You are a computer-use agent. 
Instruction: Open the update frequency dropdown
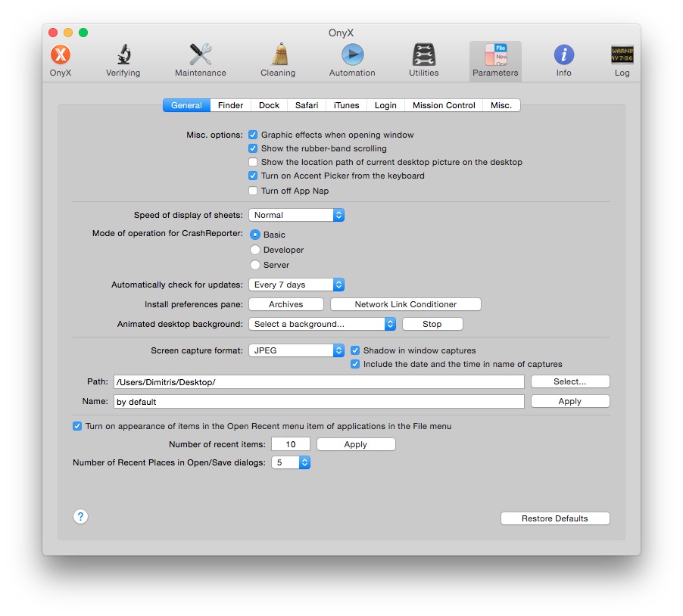296,285
